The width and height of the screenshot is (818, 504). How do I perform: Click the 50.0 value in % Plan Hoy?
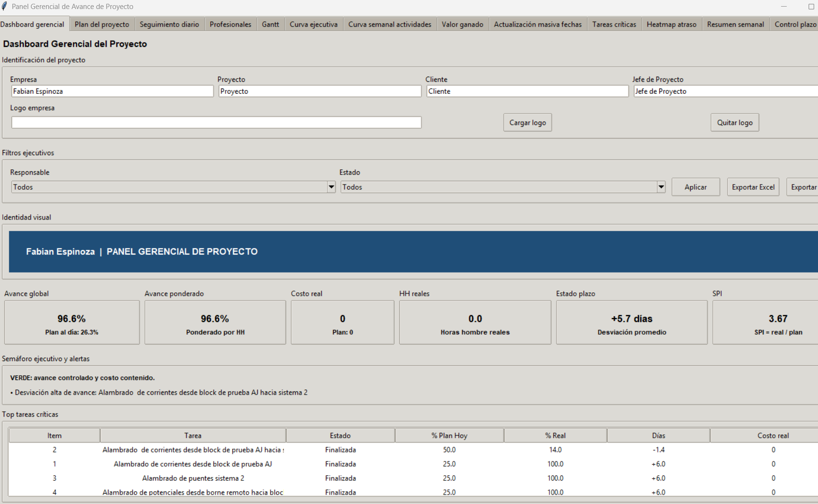(449, 450)
